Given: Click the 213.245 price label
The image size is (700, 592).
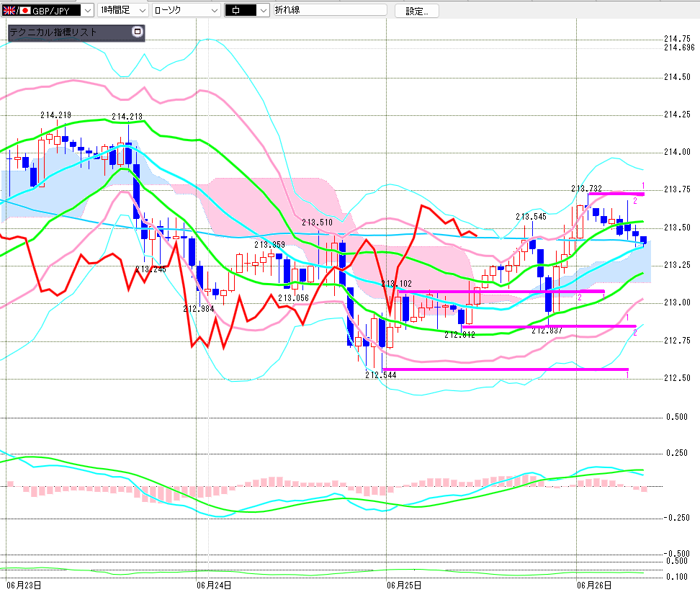Looking at the screenshot, I should click(151, 269).
